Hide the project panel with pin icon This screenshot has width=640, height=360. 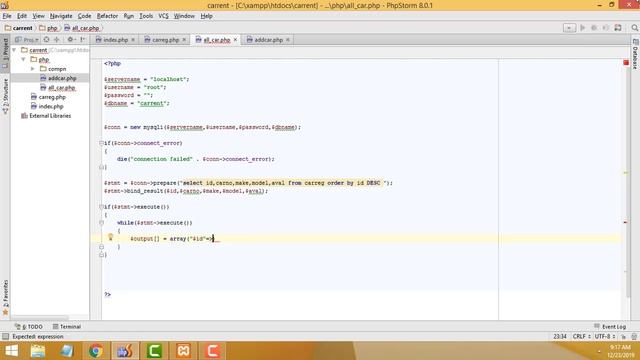83,40
